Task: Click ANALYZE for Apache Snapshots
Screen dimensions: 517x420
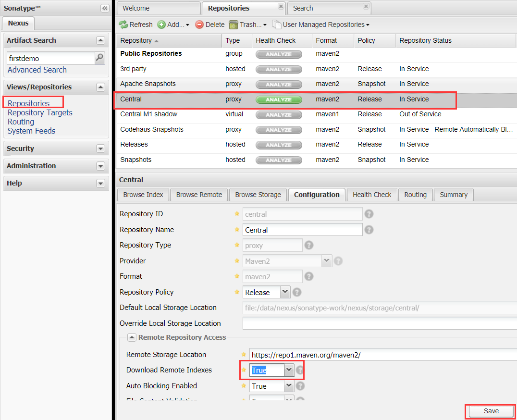Action: pyautogui.click(x=279, y=85)
